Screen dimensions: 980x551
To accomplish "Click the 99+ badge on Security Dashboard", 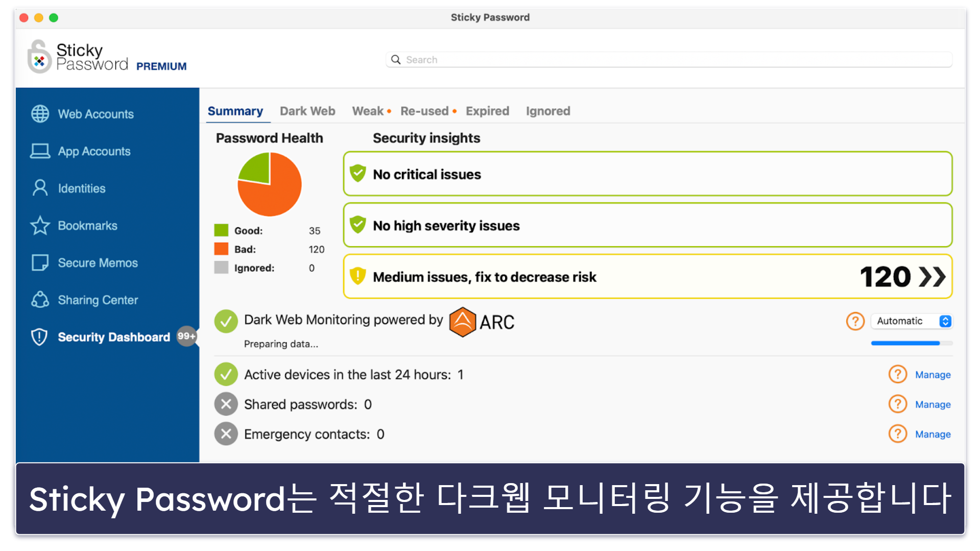I will click(x=186, y=336).
